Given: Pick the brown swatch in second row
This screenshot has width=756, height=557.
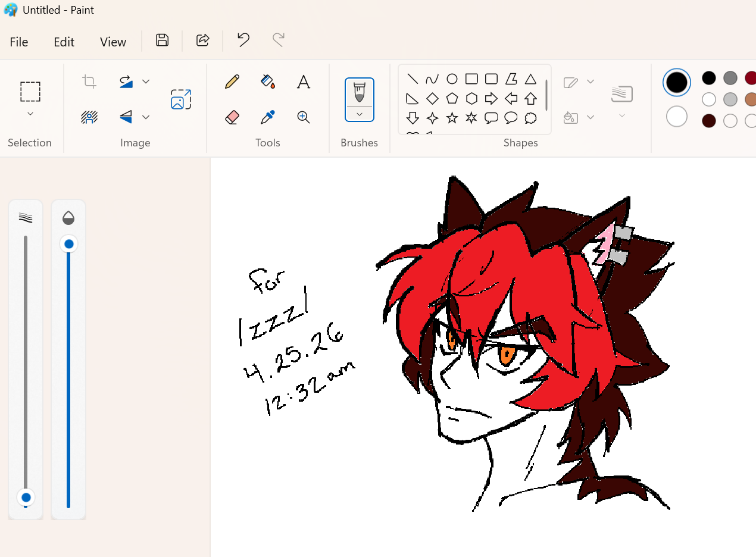Looking at the screenshot, I should tap(751, 99).
